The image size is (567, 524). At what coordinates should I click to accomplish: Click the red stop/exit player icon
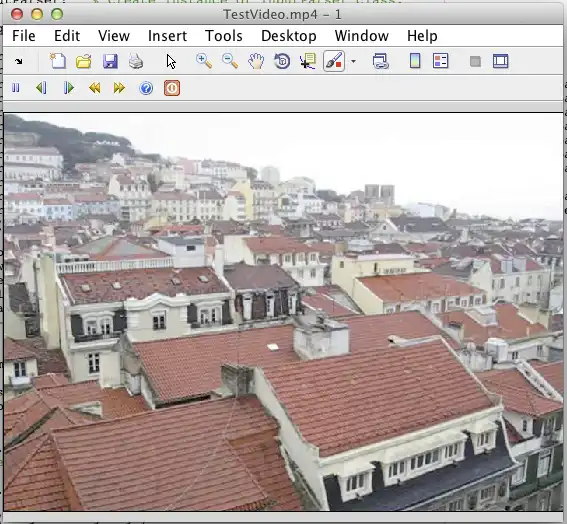point(172,88)
